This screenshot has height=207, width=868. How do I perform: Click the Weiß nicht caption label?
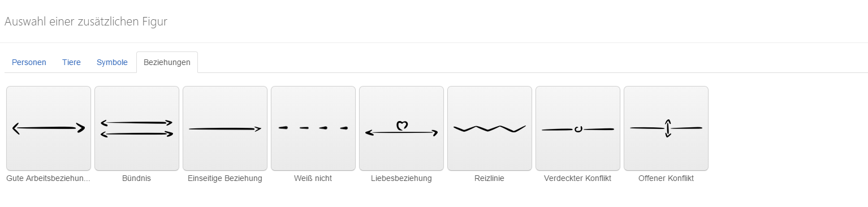(313, 178)
